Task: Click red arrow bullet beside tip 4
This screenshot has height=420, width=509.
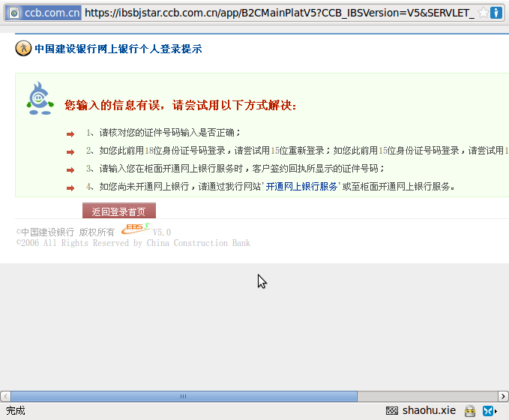Action: (x=70, y=187)
